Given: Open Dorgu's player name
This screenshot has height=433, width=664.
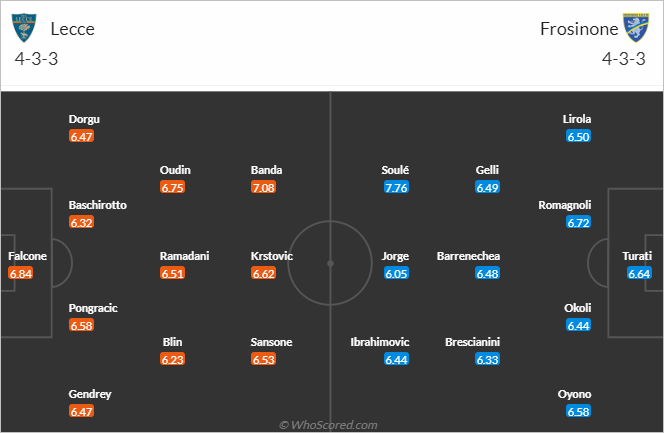Looking at the screenshot, I should 84,119.
